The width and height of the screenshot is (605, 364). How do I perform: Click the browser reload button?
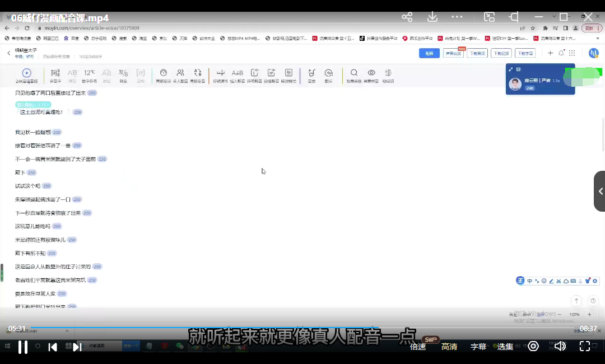click(x=27, y=28)
